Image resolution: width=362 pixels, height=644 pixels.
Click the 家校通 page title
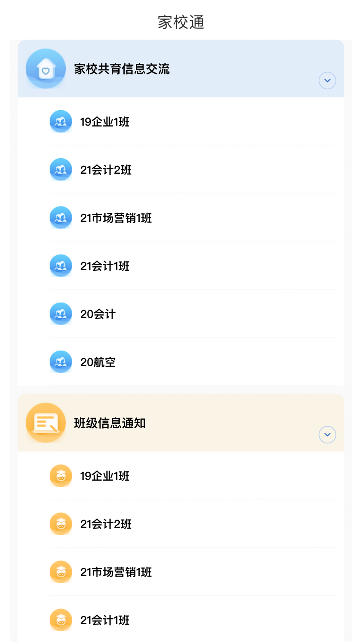click(181, 22)
